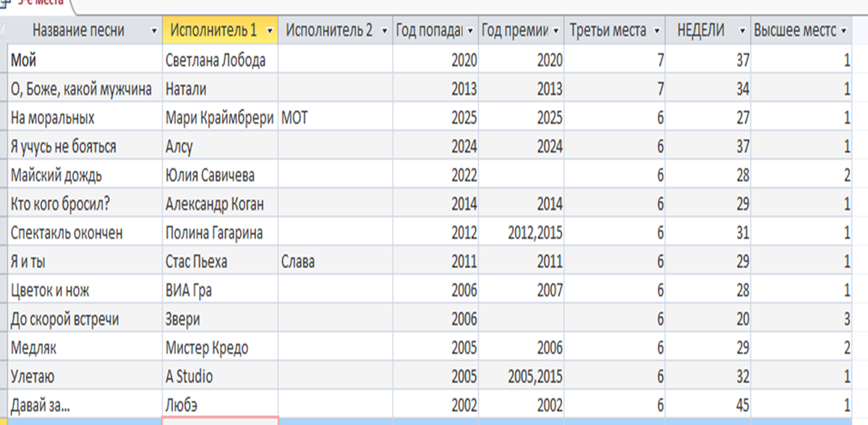
Task: Open the НЕДЕЛИ column dropdown arrow
Action: click(x=741, y=31)
